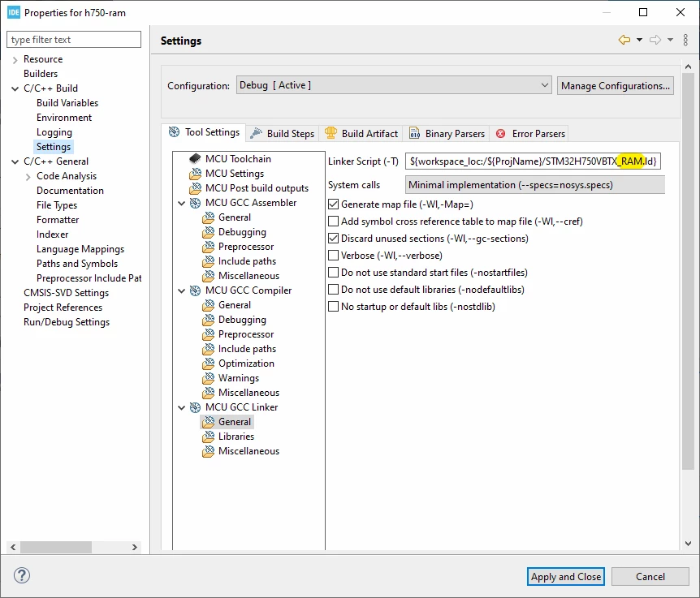The image size is (700, 598).
Task: Click the Build Steps hammer icon
Action: click(x=257, y=133)
